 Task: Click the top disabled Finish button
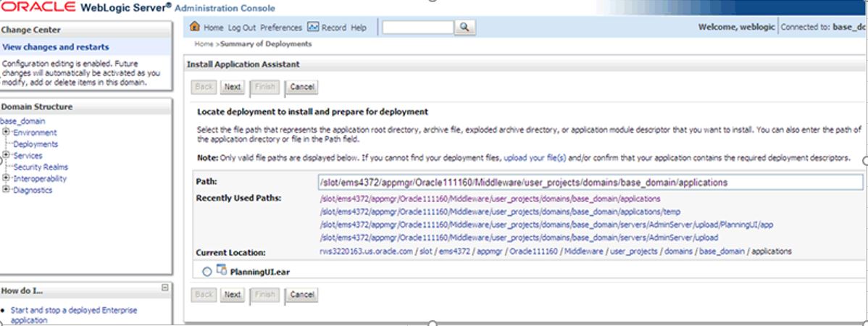tap(265, 87)
